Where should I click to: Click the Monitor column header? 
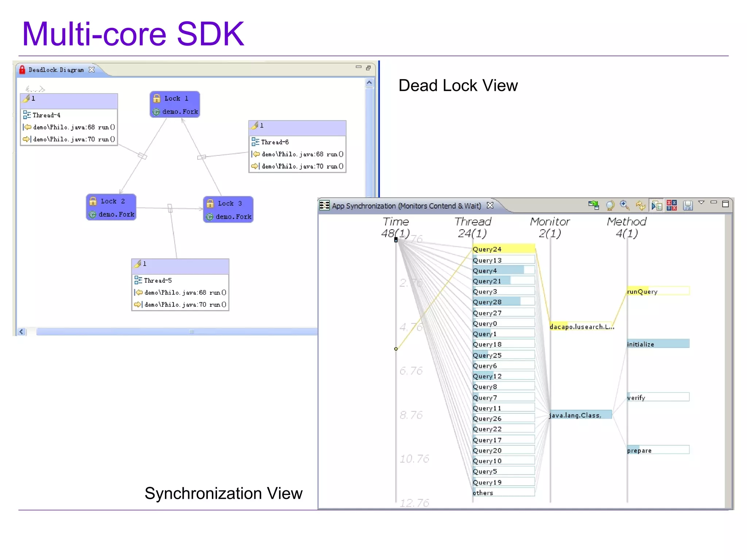550,227
